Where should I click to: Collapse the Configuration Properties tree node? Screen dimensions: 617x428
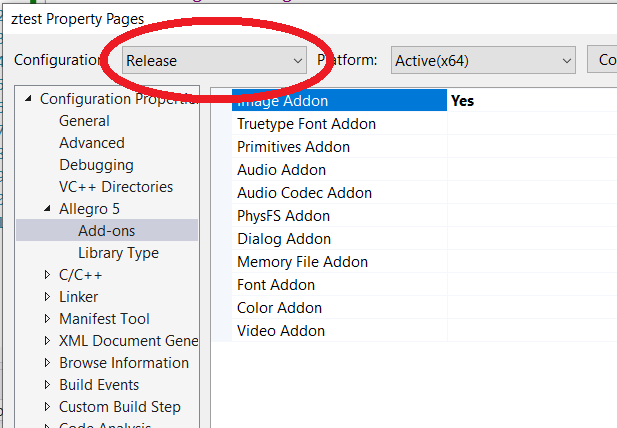pos(29,99)
